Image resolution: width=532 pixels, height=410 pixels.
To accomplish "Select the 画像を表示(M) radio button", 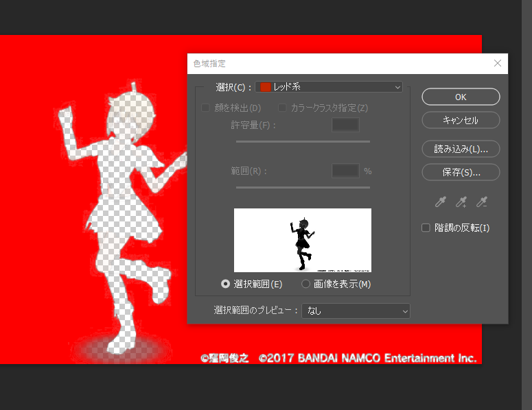I will tap(305, 284).
